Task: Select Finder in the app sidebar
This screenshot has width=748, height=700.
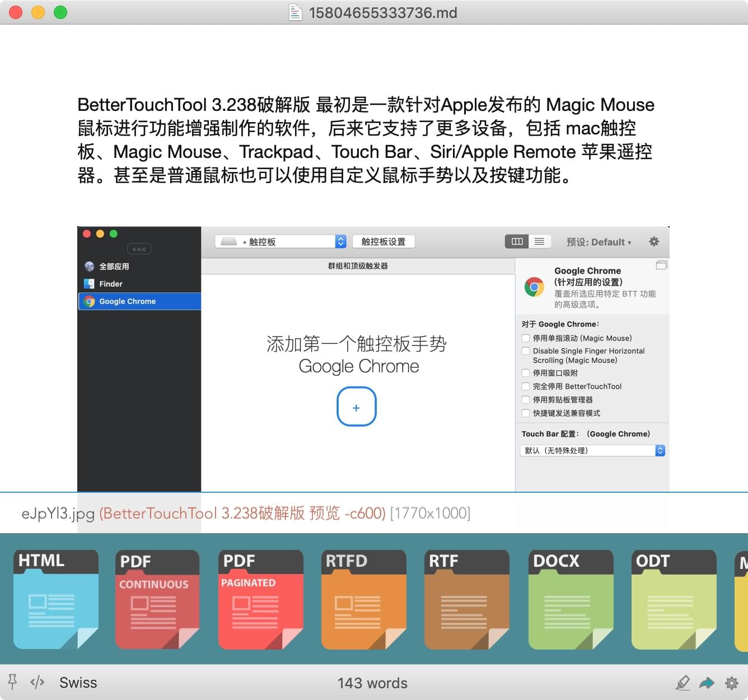Action: tap(139, 284)
